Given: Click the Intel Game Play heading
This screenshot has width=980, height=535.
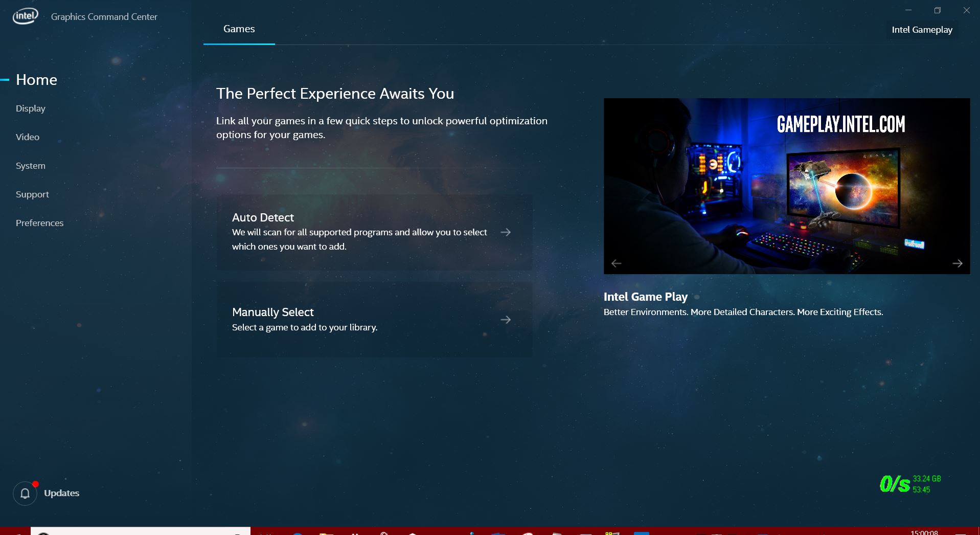Looking at the screenshot, I should (x=645, y=297).
